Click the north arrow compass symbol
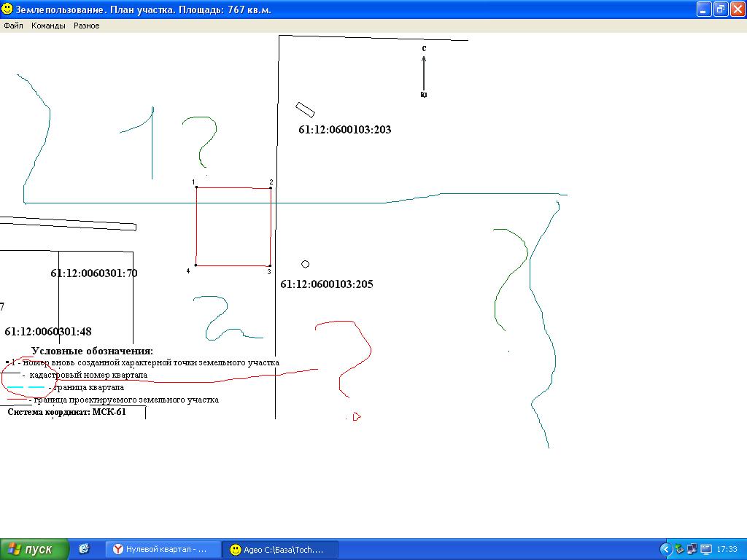747x560 pixels. pyautogui.click(x=424, y=71)
